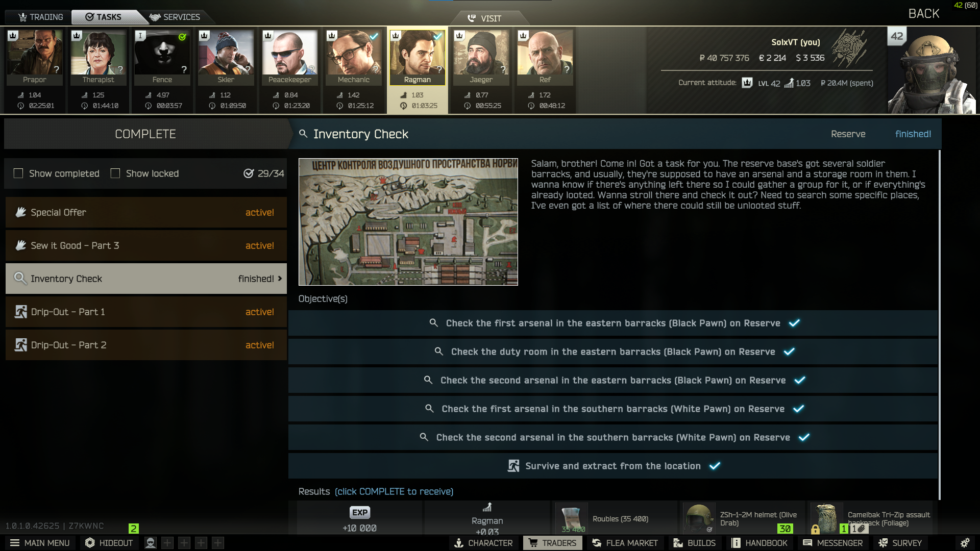Viewport: 980px width, 551px height.
Task: Switch to the Services tab
Action: [175, 17]
